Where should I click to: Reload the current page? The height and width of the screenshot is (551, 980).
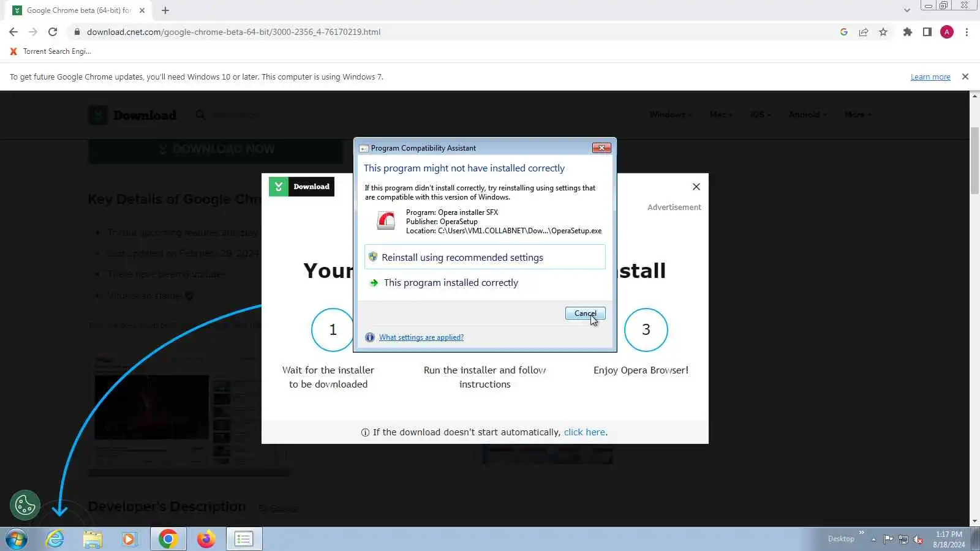click(53, 32)
